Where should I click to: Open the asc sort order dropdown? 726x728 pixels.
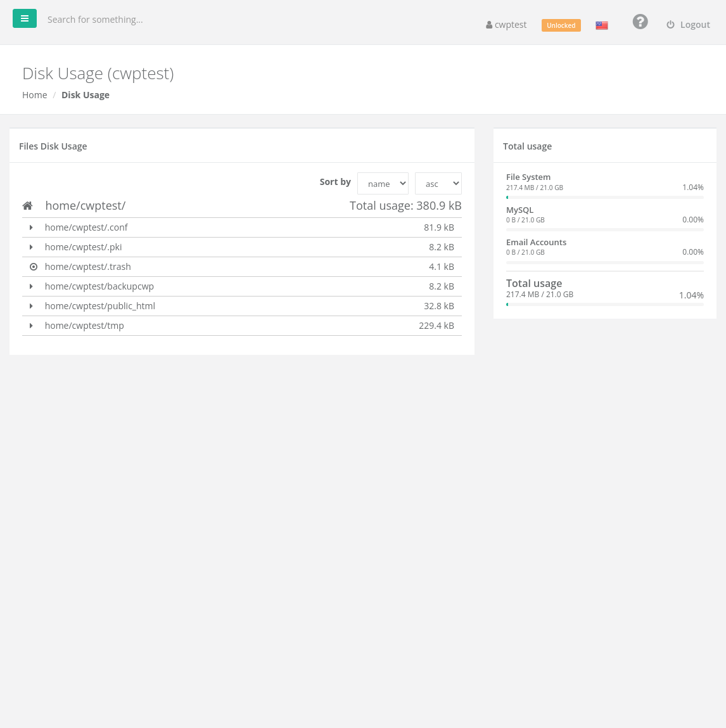point(438,183)
